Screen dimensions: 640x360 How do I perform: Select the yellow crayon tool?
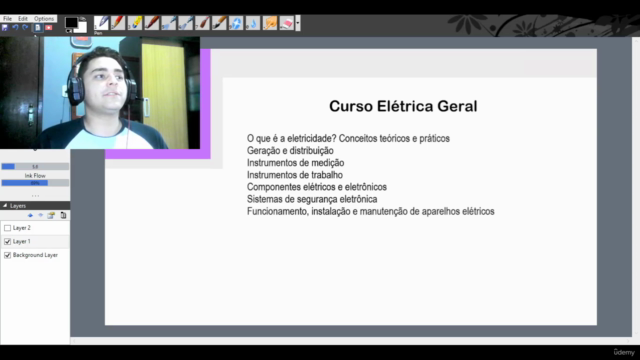pos(135,23)
